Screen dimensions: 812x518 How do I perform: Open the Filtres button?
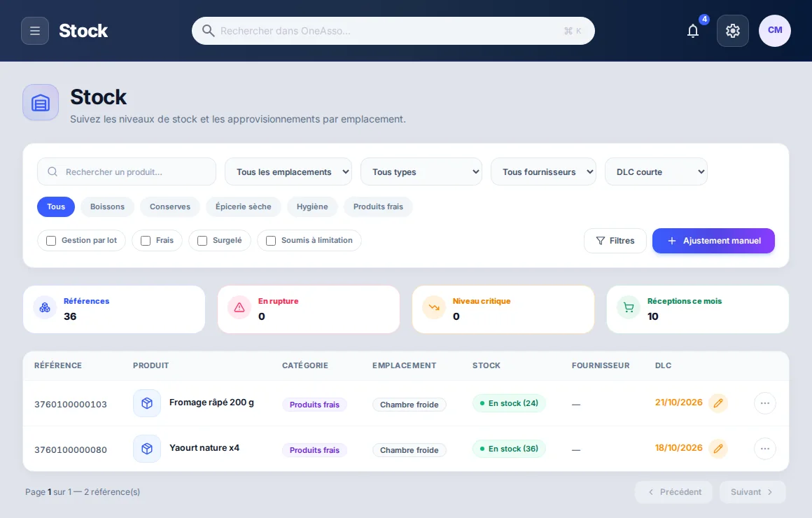coord(615,241)
